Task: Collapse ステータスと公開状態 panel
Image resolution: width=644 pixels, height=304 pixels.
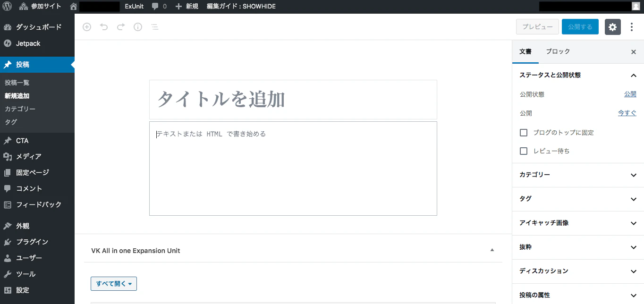Action: point(578,75)
